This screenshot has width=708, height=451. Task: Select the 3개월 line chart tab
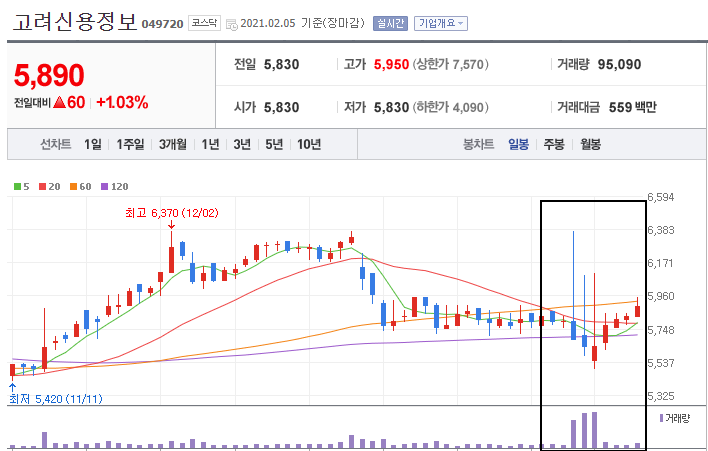click(x=173, y=144)
